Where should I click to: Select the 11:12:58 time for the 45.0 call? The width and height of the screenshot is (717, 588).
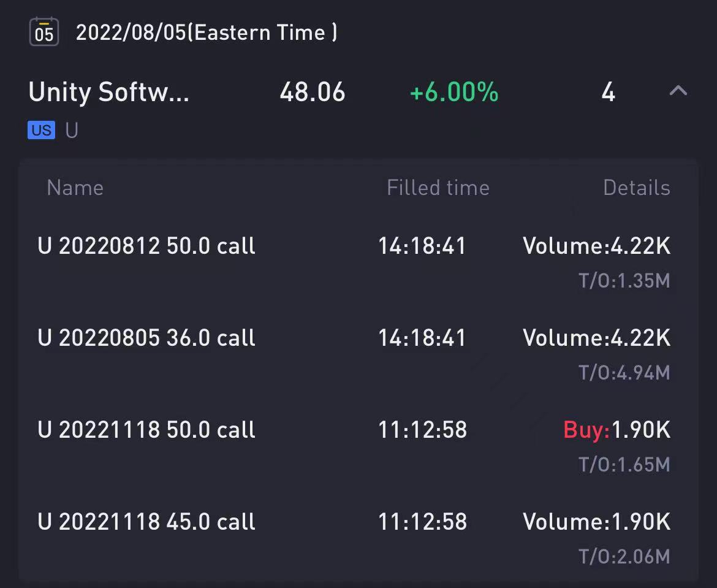(422, 522)
